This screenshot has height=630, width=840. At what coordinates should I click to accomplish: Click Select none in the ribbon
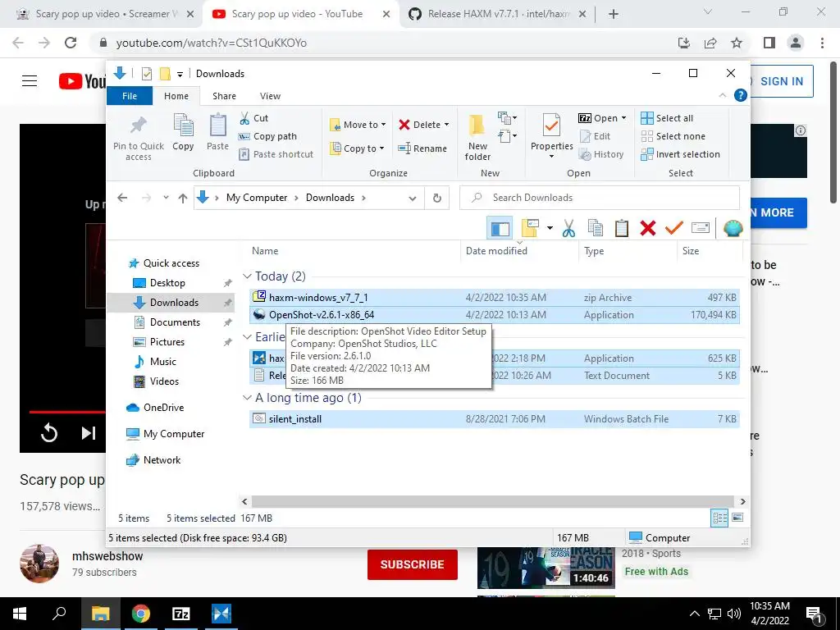pos(673,136)
